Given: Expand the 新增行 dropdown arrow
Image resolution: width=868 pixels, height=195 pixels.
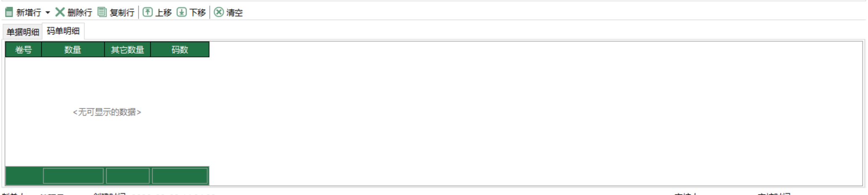Looking at the screenshot, I should click(47, 13).
